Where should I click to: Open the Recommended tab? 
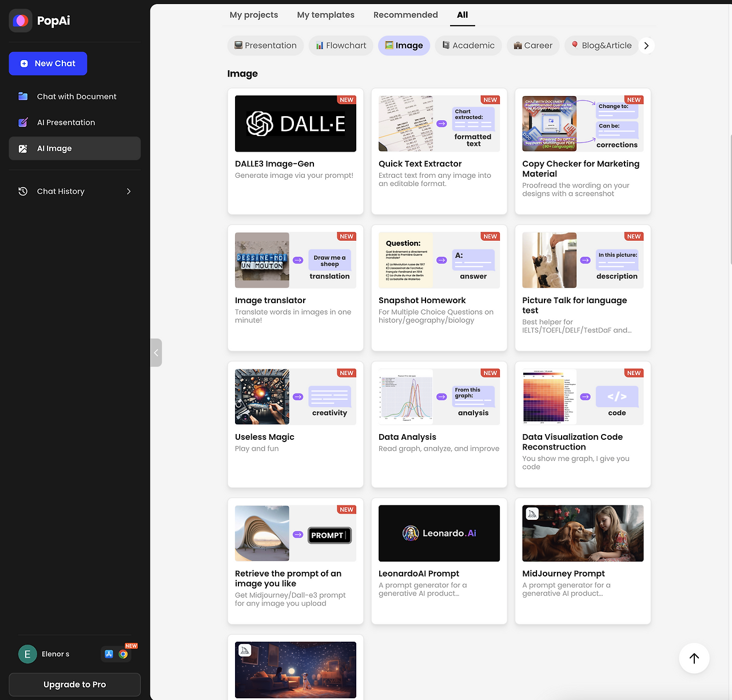pos(405,15)
